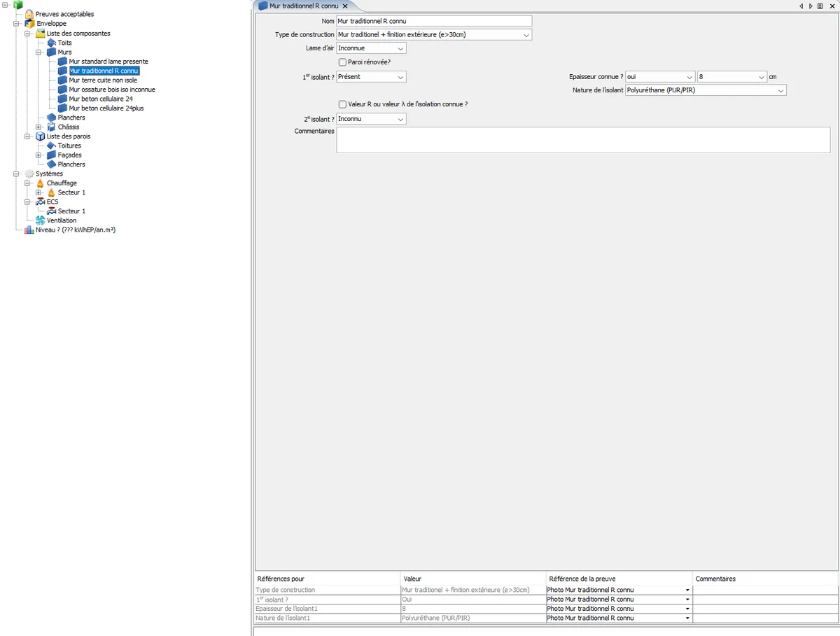Check Valeur R ou valeur λ connue
840x636 pixels.
(342, 104)
